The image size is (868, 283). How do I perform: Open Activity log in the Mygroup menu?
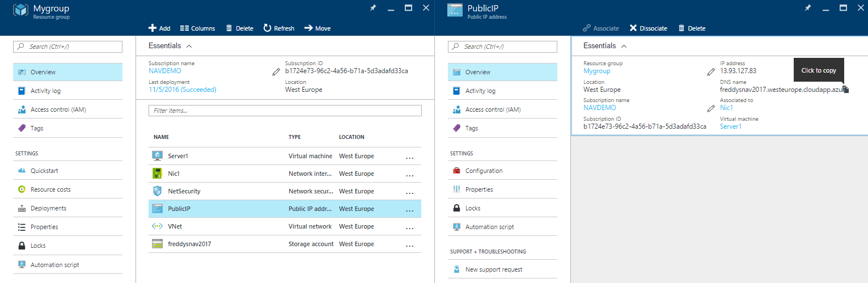click(45, 91)
